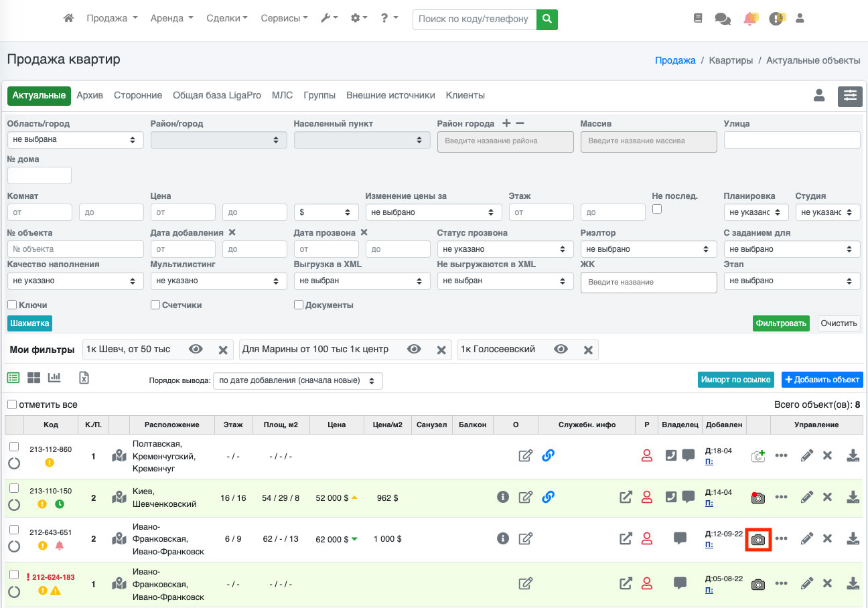This screenshot has height=608, width=868.
Task: Open the Область/город dropdown
Action: (x=75, y=140)
